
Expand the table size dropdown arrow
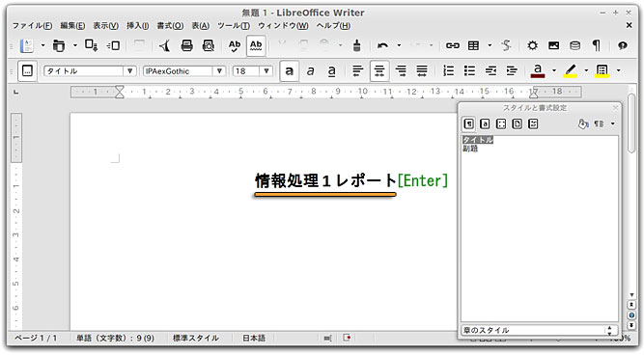pos(490,45)
